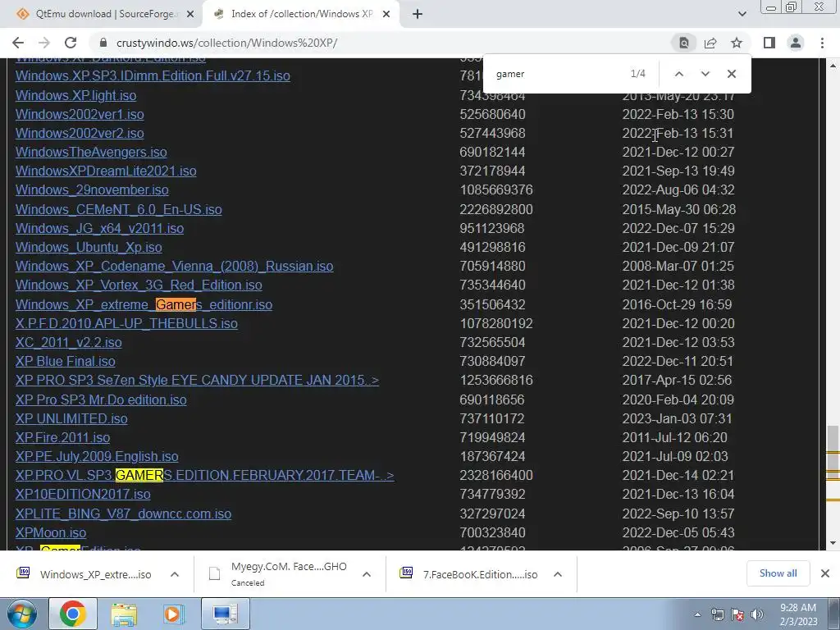Open XP.PE.July.2009.English.iso link
840x630 pixels.
pos(97,456)
